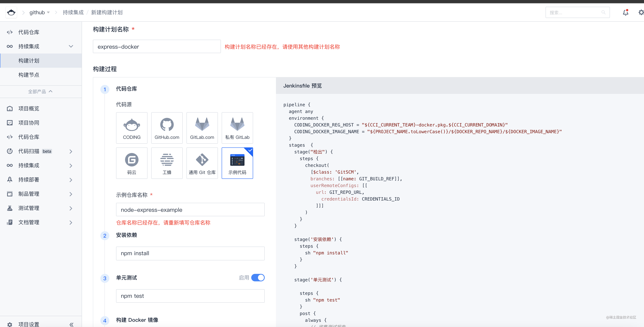
Task: Open 项目设置 at sidebar bottom
Action: pos(28,324)
